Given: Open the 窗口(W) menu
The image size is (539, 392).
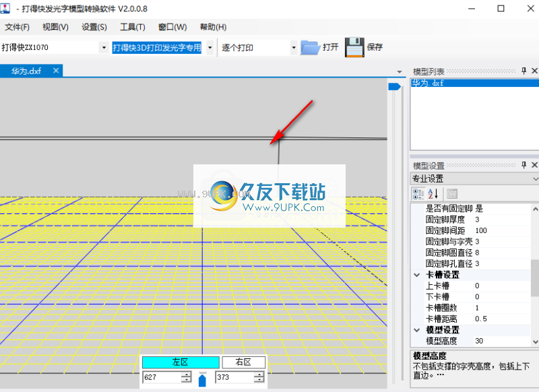Looking at the screenshot, I should [x=172, y=27].
